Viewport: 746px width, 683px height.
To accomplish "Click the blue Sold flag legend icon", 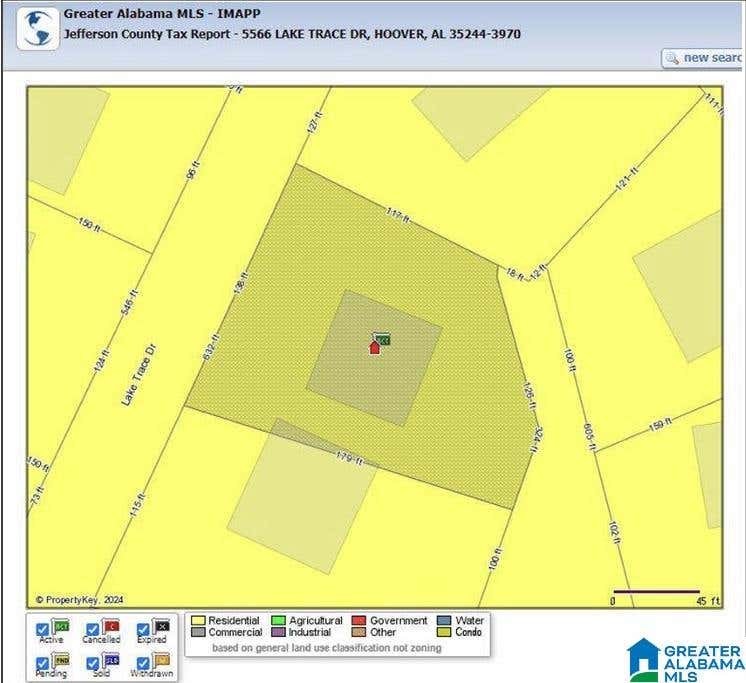I will click(x=110, y=660).
